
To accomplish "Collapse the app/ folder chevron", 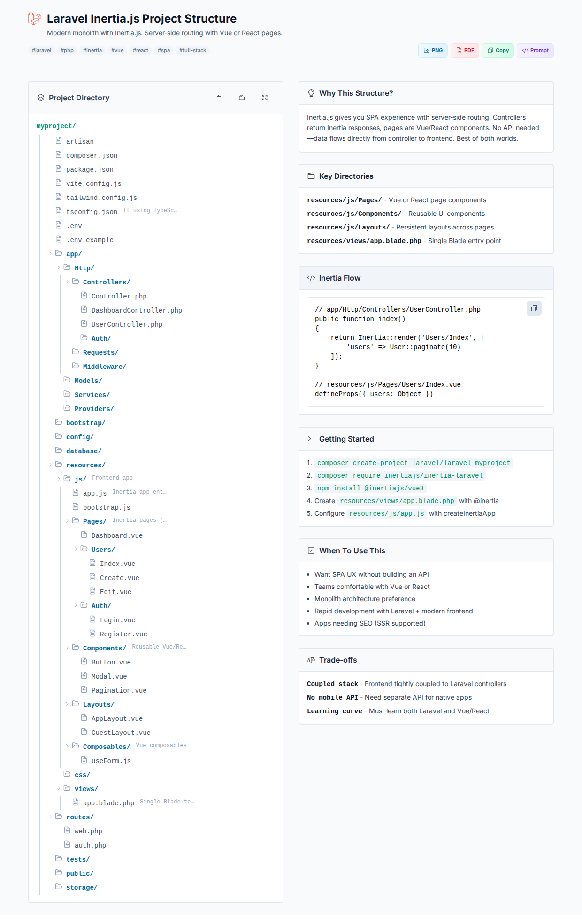I will (x=50, y=253).
